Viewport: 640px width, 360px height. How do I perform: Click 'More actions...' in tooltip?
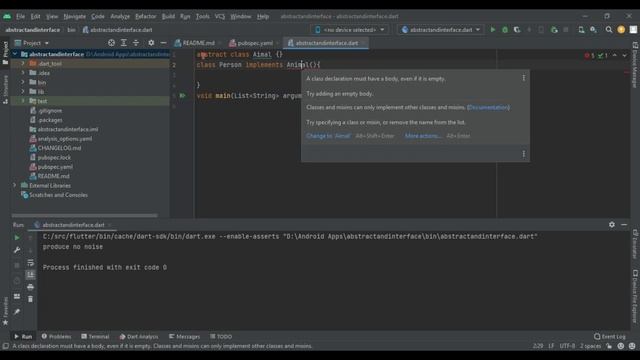tap(423, 136)
